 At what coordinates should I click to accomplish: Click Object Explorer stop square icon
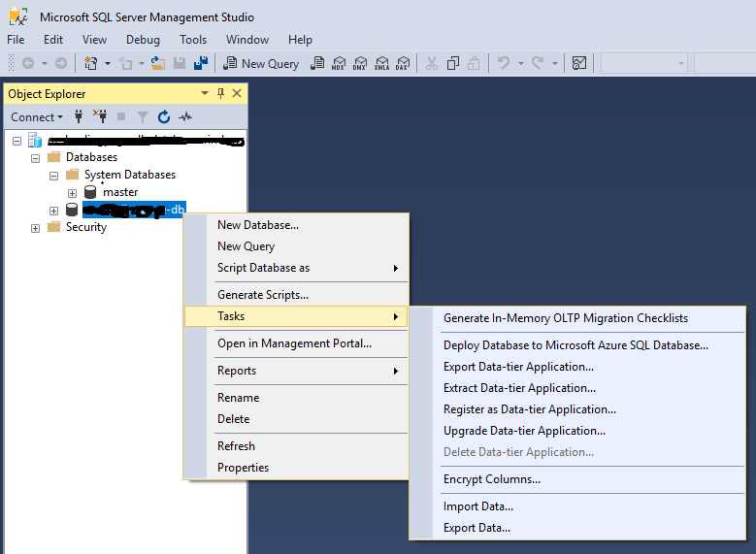coord(121,116)
